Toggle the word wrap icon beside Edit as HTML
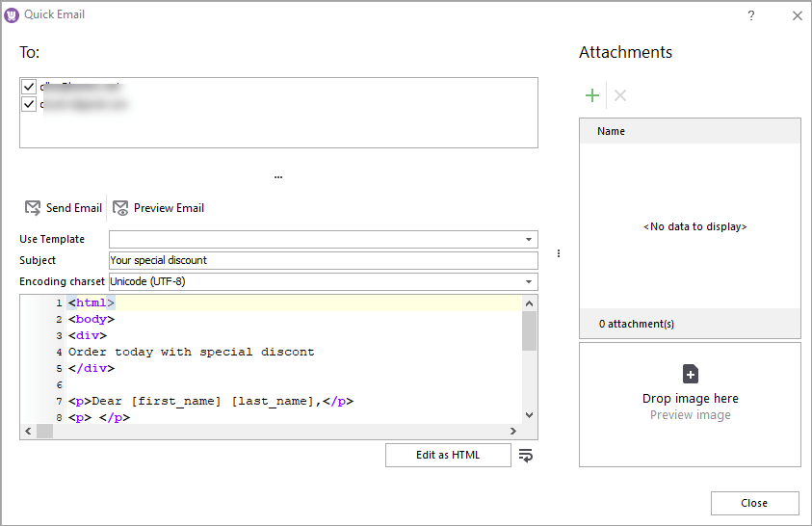The image size is (812, 526). tap(525, 456)
